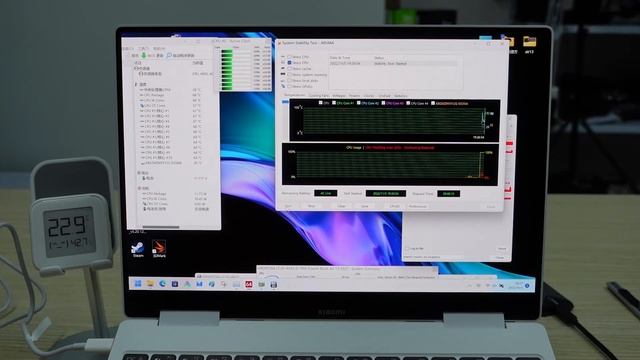Select the 电池 row in sensor list
The width and height of the screenshot is (640, 360).
pyautogui.click(x=175, y=178)
